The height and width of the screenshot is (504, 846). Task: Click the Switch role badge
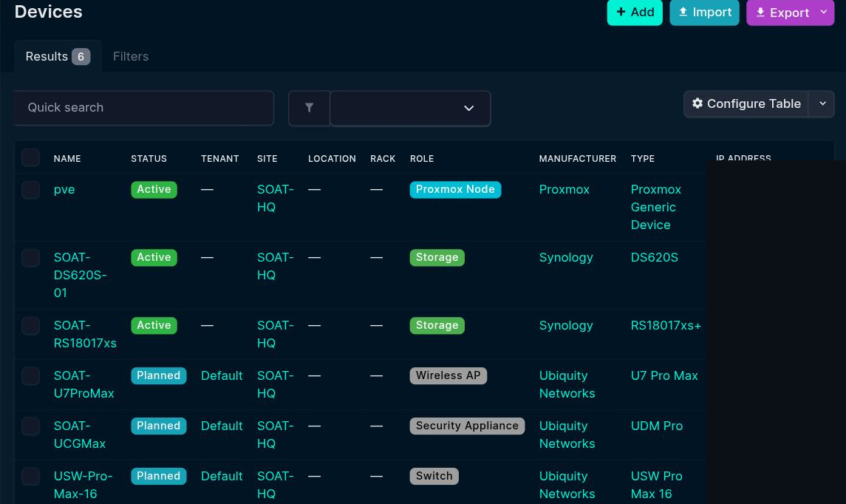coord(434,476)
